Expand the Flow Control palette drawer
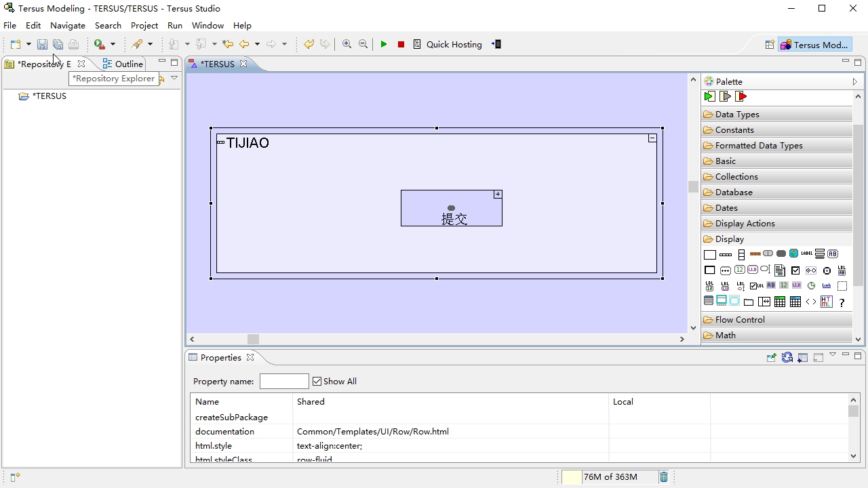Image resolution: width=868 pixels, height=488 pixels. pyautogui.click(x=777, y=319)
